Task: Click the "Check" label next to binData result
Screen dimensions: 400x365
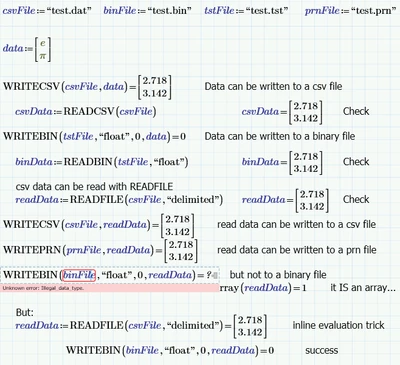Action: [x=356, y=162]
